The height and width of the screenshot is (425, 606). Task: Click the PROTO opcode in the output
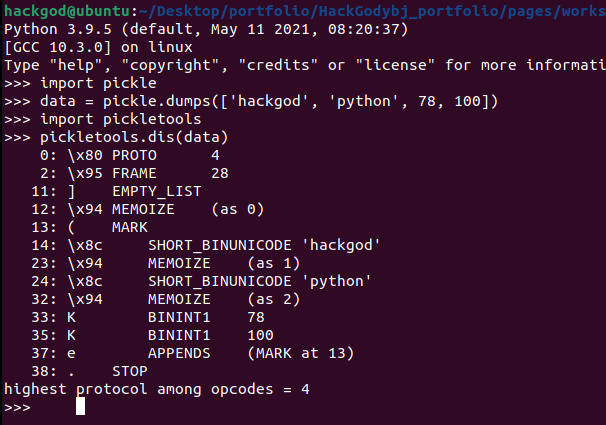pos(135,155)
